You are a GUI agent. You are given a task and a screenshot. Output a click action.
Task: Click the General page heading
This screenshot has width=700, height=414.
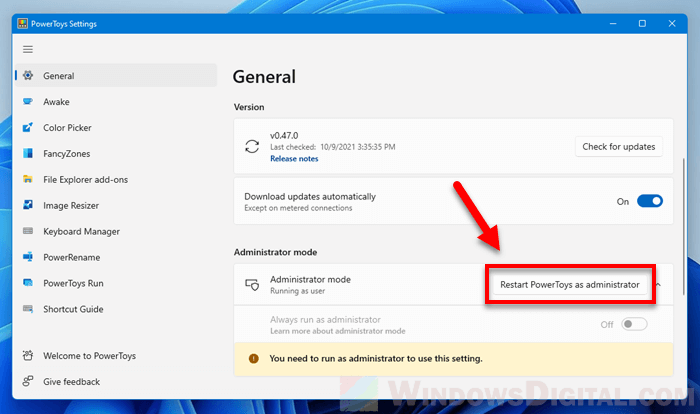coord(264,76)
